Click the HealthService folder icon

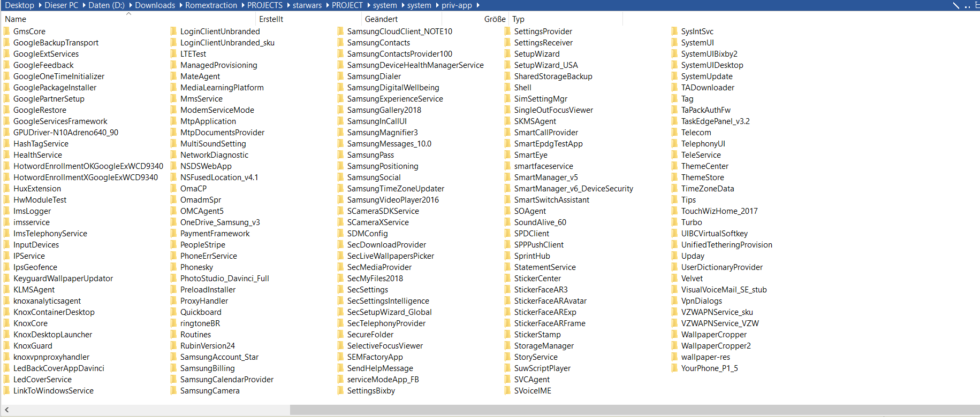[6, 155]
